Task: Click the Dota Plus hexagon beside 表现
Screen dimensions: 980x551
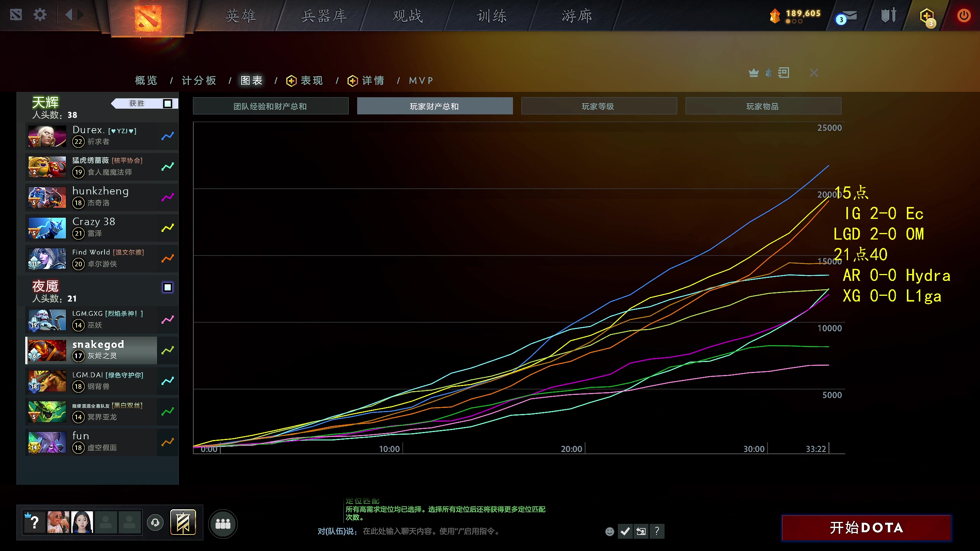Action: 291,81
